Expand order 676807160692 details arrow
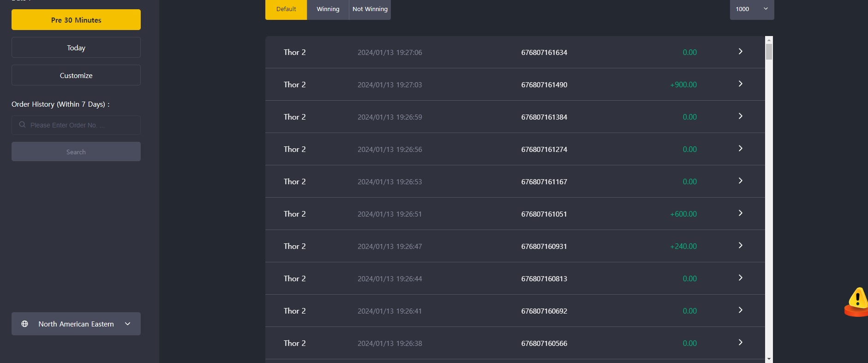The height and width of the screenshot is (363, 868). 740,310
